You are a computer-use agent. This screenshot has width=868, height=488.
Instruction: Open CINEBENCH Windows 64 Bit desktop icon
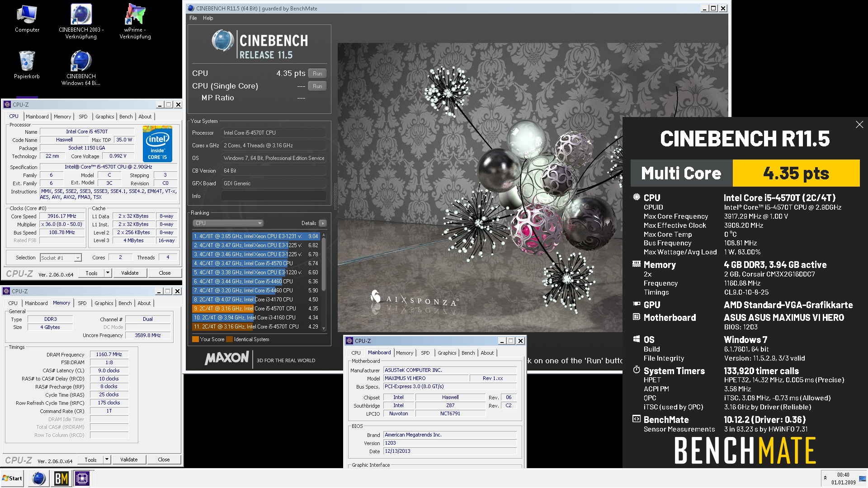click(x=81, y=68)
